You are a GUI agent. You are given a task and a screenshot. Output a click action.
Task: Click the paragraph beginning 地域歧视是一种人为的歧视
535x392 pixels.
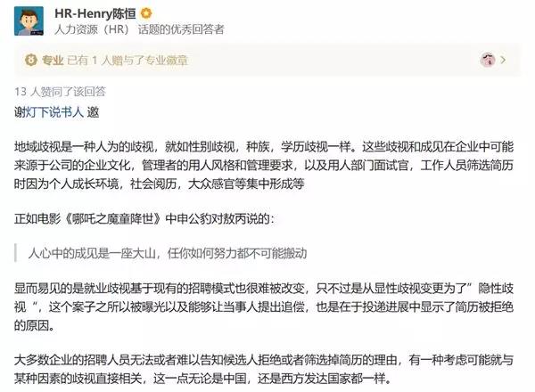(x=264, y=166)
